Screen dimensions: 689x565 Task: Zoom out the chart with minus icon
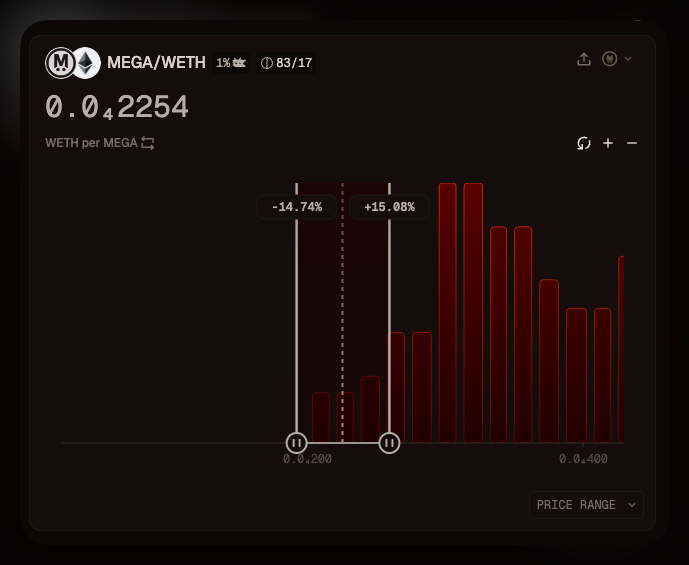pos(632,143)
